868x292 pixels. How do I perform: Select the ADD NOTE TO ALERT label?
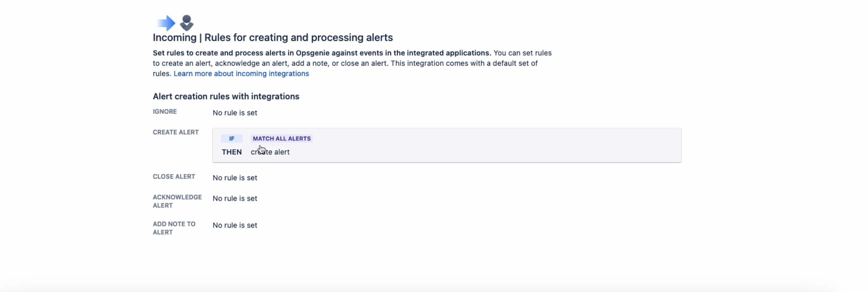(x=174, y=228)
